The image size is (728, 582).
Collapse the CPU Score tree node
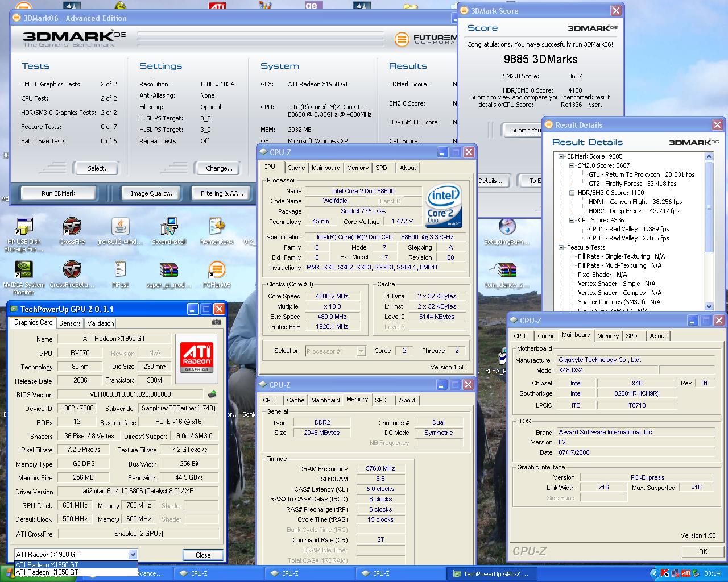coord(572,220)
